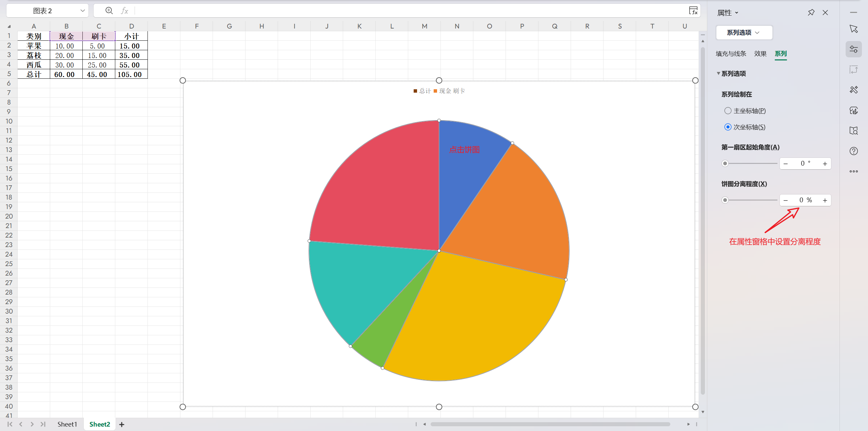Click the sidebar collapse dash icon
This screenshot has height=431, width=868.
click(853, 13)
